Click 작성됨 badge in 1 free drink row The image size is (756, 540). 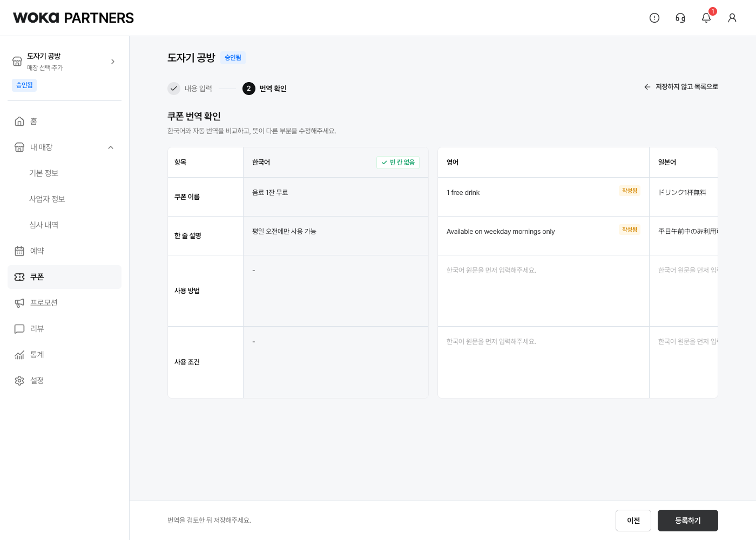[630, 191]
